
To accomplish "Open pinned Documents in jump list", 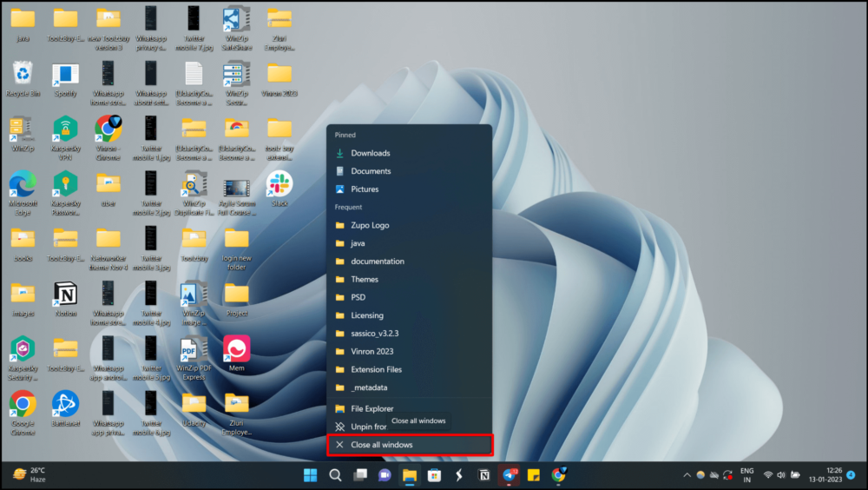I will 409,171.
